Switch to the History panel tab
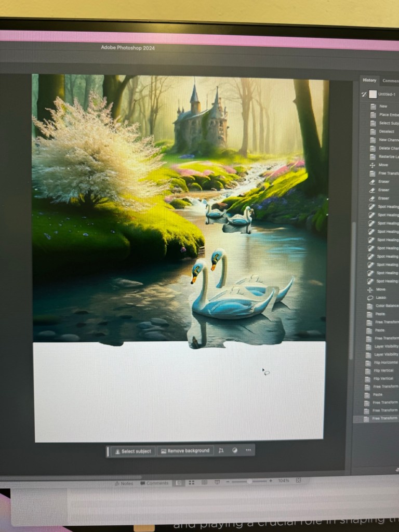This screenshot has height=532, width=399. point(369,81)
